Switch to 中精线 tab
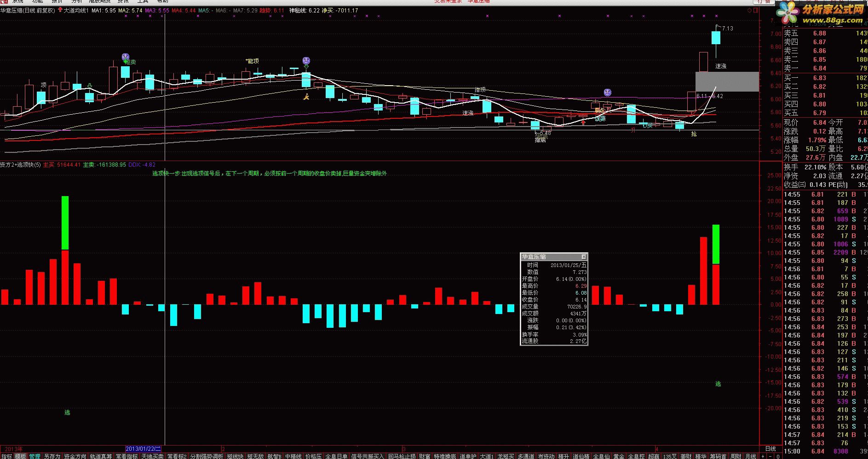 coord(293,456)
